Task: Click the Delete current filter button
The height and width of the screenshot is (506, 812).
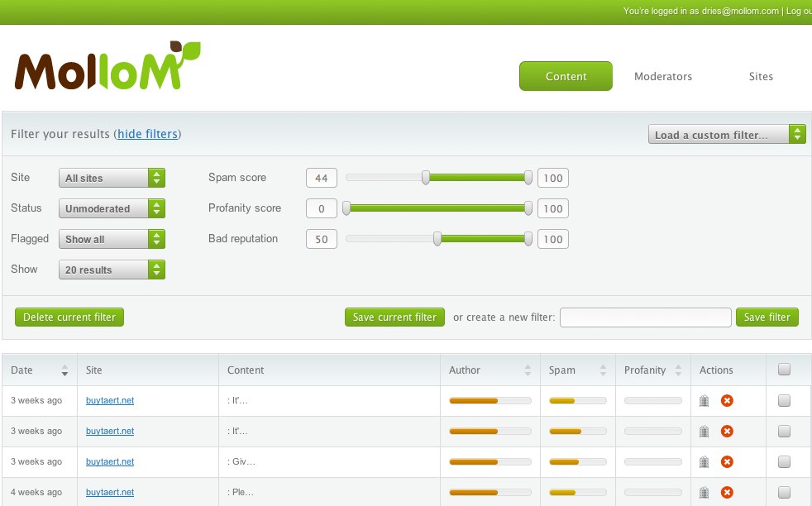Action: tap(69, 317)
